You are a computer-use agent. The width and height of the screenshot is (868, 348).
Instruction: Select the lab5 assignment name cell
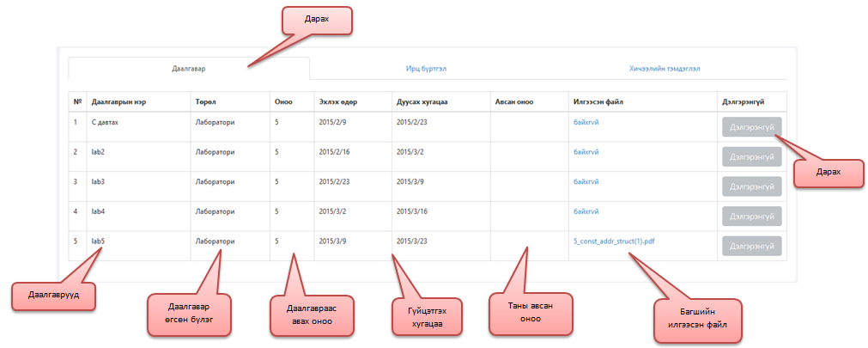tap(98, 241)
